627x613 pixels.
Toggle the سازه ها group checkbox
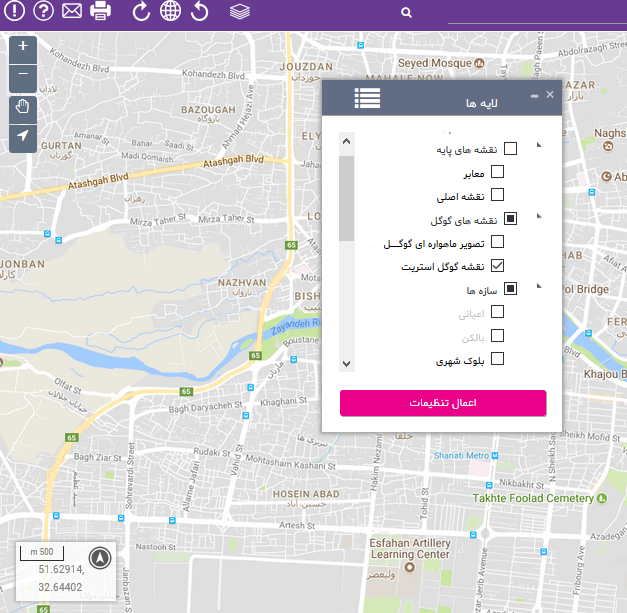pos(510,289)
